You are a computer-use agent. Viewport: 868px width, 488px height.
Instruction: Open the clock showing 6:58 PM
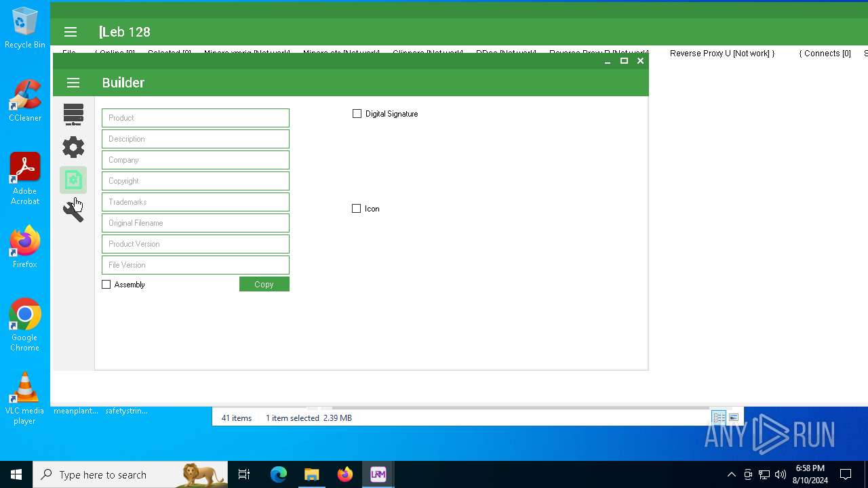point(810,474)
